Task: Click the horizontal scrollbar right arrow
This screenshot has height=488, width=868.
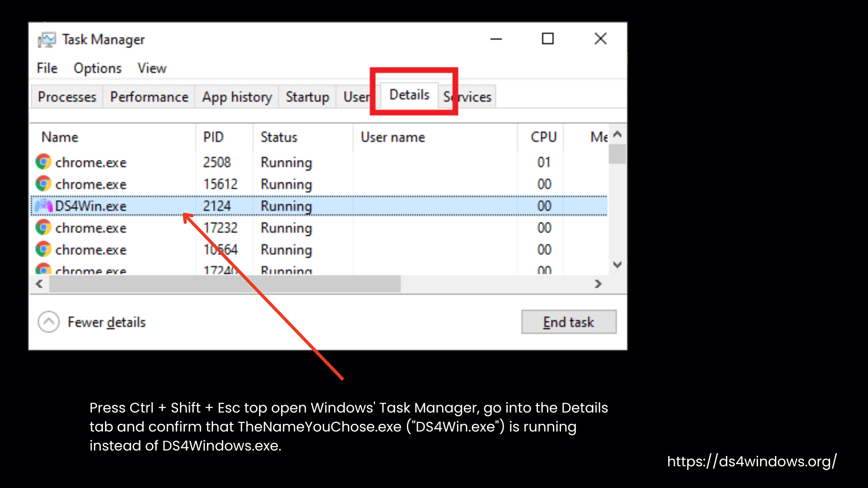Action: pos(598,284)
